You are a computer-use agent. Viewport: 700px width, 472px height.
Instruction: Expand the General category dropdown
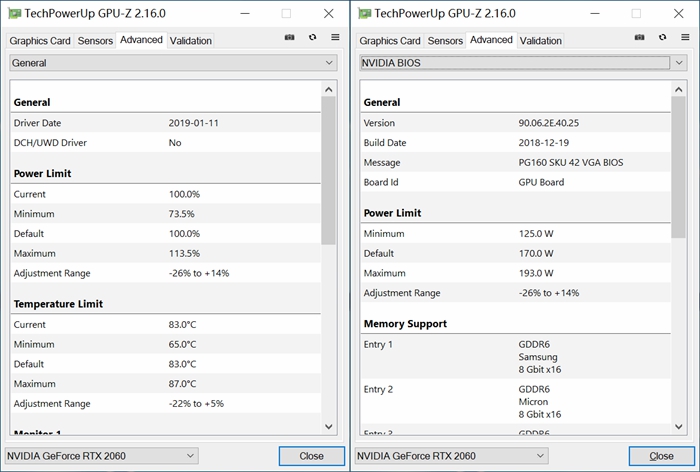pos(173,63)
